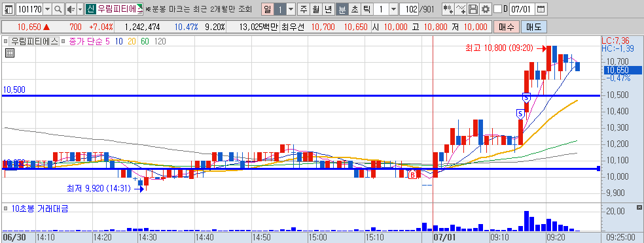
Task: Click the 매수 buy button
Action: (x=507, y=27)
